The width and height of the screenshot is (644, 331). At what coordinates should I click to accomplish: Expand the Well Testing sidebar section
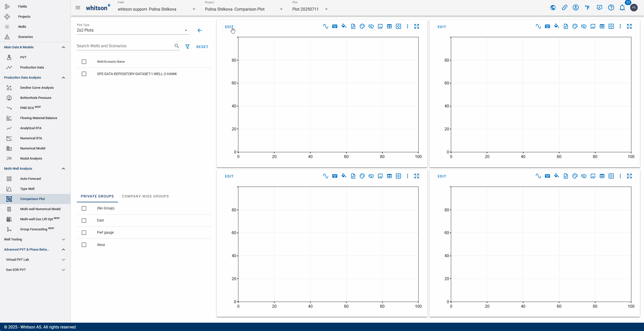[x=35, y=239]
